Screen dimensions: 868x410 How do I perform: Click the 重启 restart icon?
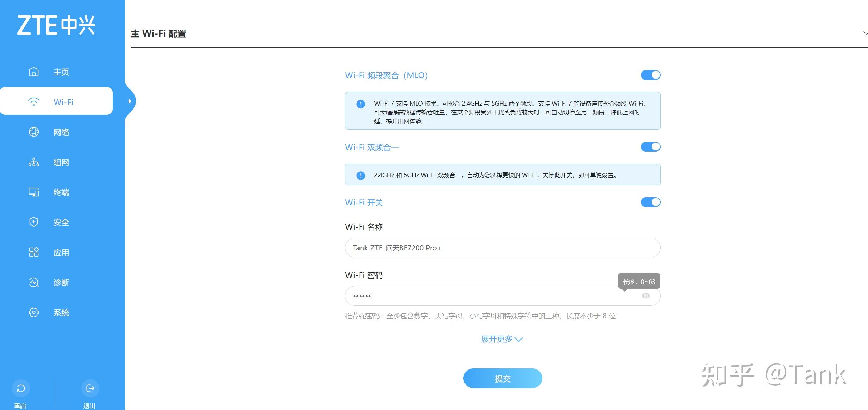21,389
